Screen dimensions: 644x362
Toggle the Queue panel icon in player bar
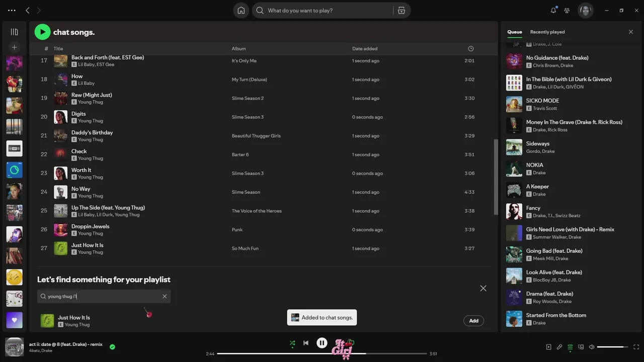pyautogui.click(x=570, y=347)
